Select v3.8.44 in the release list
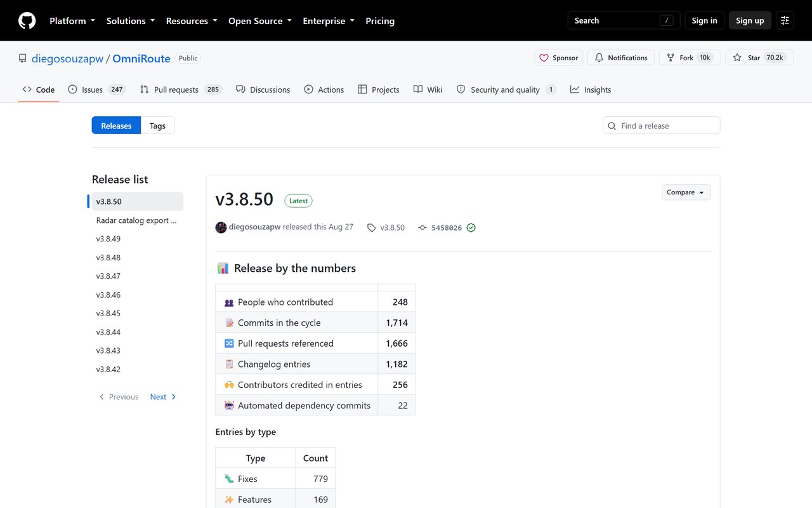 click(138, 332)
